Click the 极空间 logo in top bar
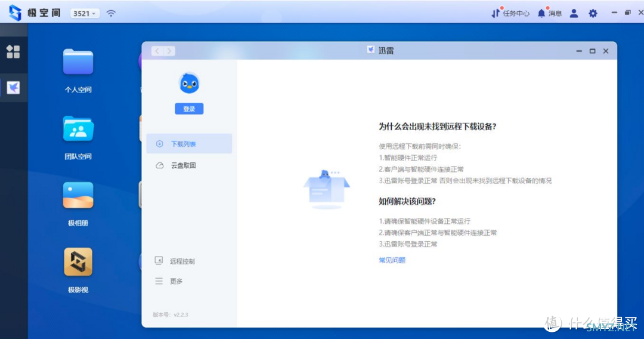Viewport: 644px width, 339px height. [35, 13]
